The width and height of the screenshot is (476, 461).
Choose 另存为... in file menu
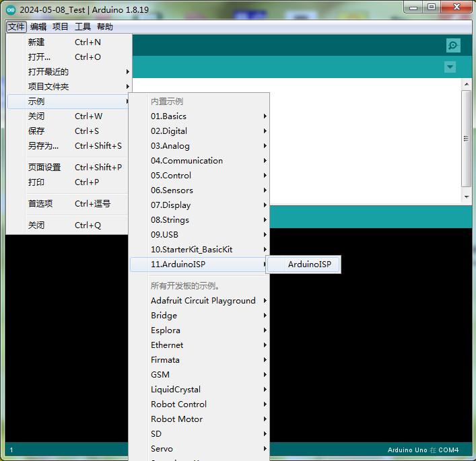pos(69,146)
